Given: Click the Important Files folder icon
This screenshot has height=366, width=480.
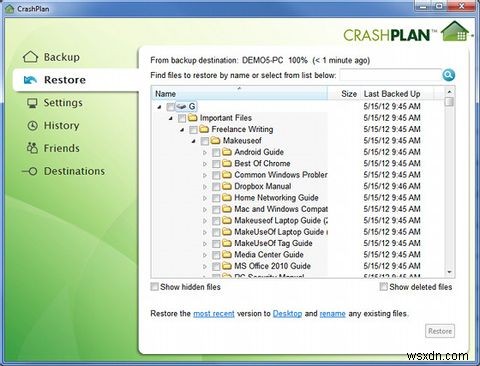Looking at the screenshot, I should 193,118.
